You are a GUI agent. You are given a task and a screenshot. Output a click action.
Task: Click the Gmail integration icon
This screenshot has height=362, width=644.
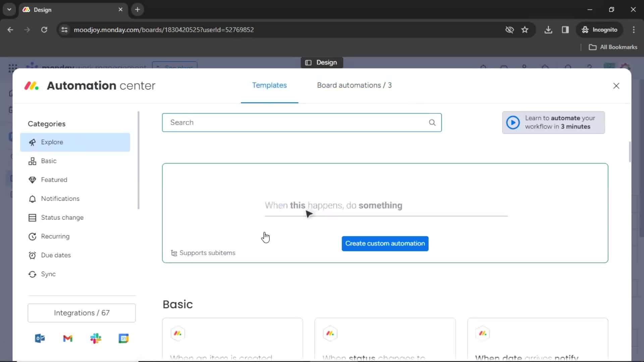(x=68, y=339)
